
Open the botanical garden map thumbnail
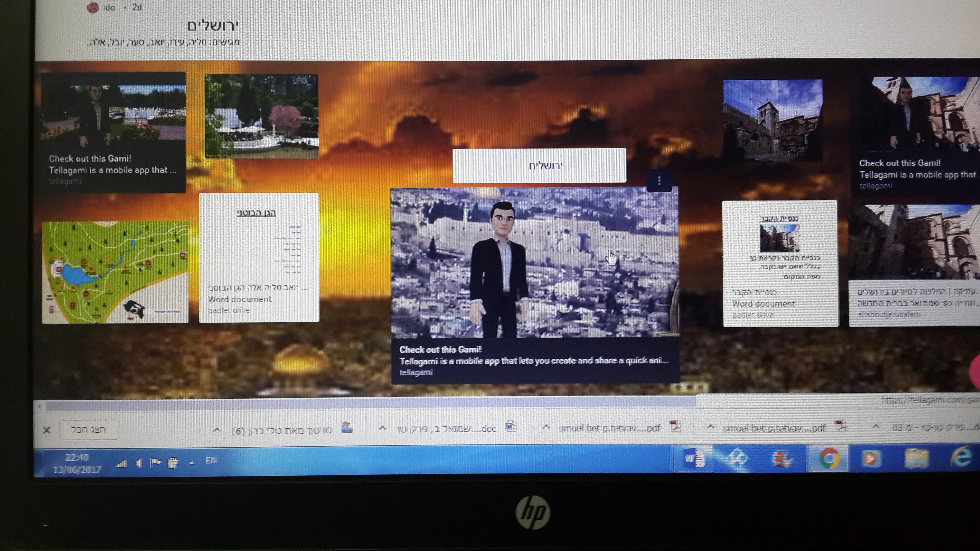tap(115, 273)
